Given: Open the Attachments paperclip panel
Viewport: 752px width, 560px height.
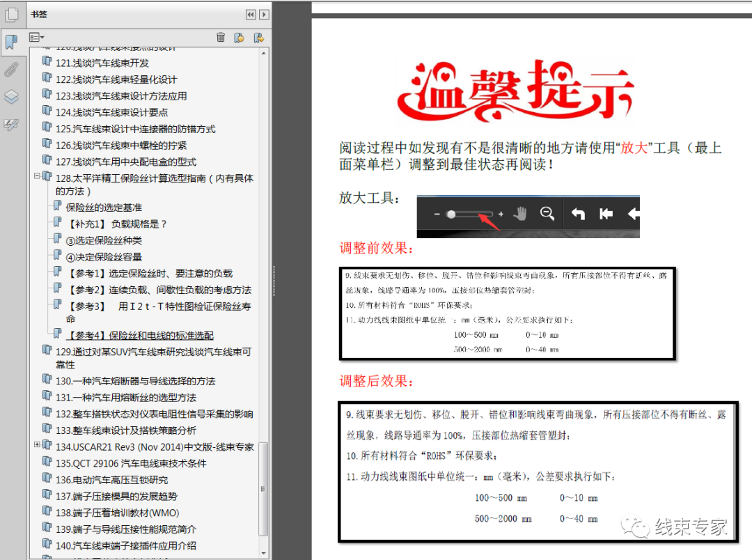Looking at the screenshot, I should click(x=11, y=69).
